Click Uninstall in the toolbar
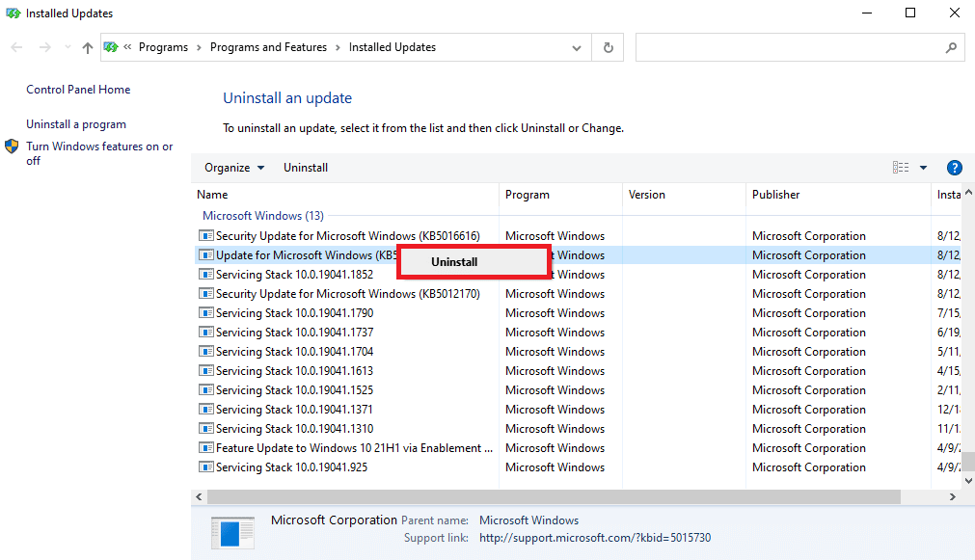This screenshot has height=560, width=975. click(x=306, y=168)
